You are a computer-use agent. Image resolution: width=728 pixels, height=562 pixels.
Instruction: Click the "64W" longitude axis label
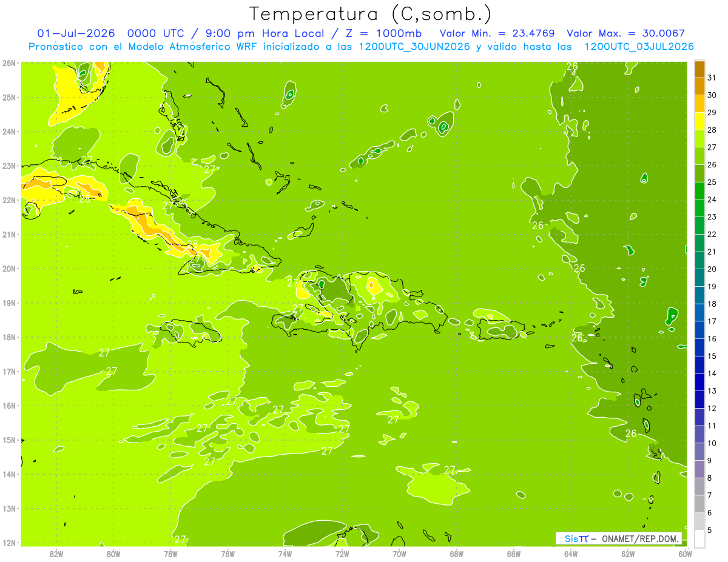tap(571, 553)
